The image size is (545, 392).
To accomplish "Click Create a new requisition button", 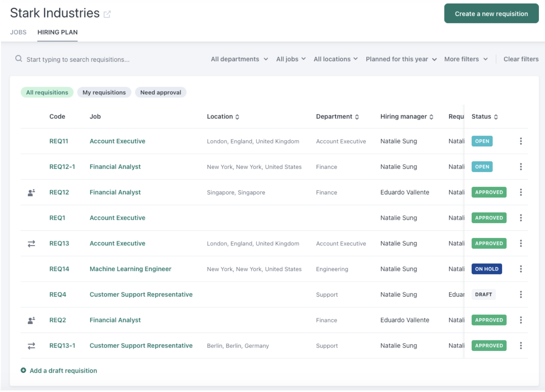I will tap(491, 14).
